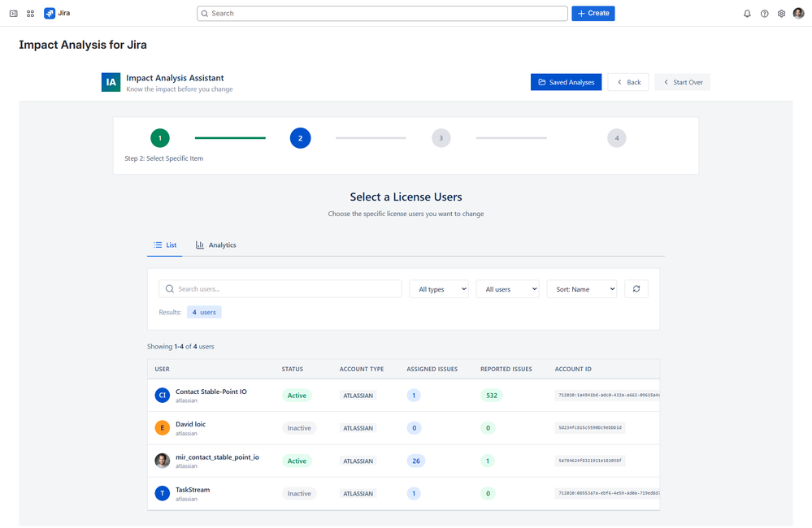Open the app switcher grid icon
The height and width of the screenshot is (528, 812).
click(x=31, y=14)
